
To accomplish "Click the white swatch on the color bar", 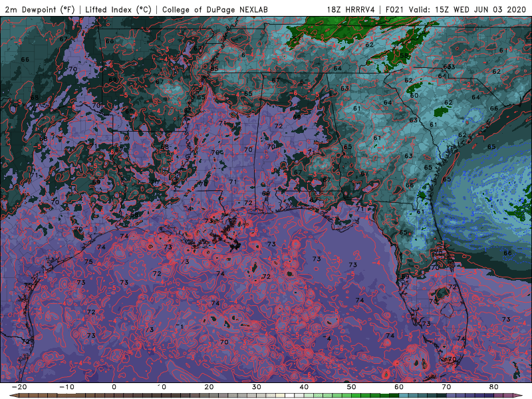I will [x=290, y=396].
